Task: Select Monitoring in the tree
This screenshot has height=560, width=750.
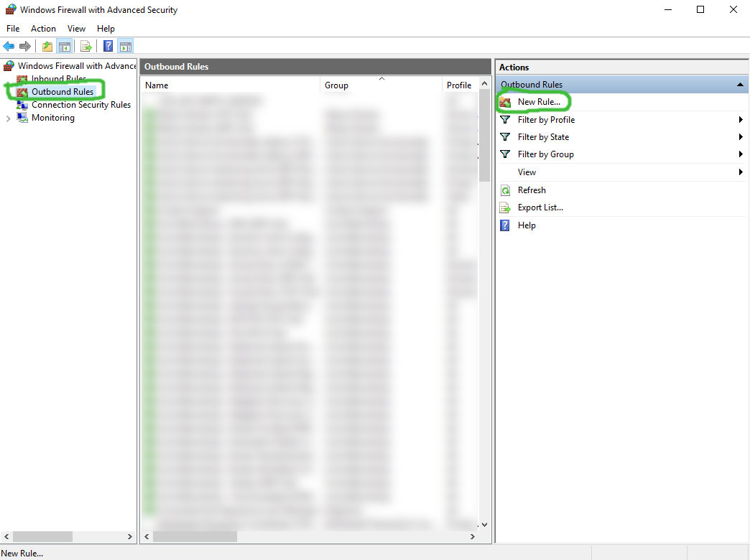Action: coord(53,118)
